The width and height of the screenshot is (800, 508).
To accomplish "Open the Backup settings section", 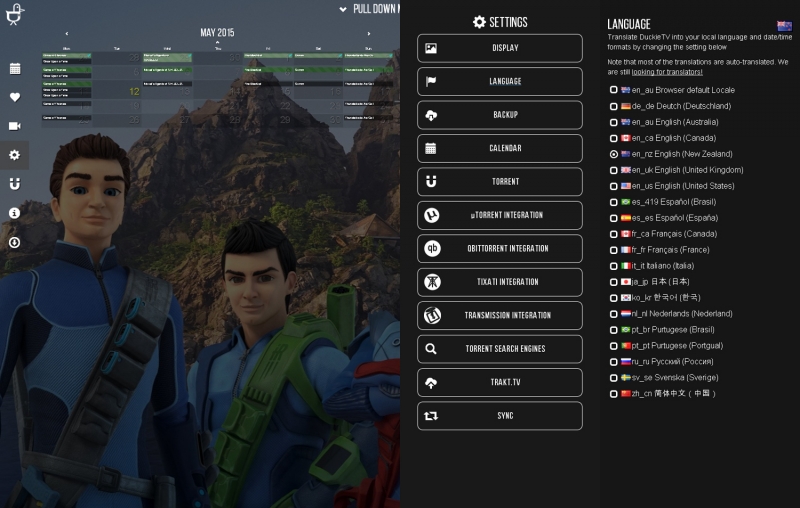I will (499, 115).
